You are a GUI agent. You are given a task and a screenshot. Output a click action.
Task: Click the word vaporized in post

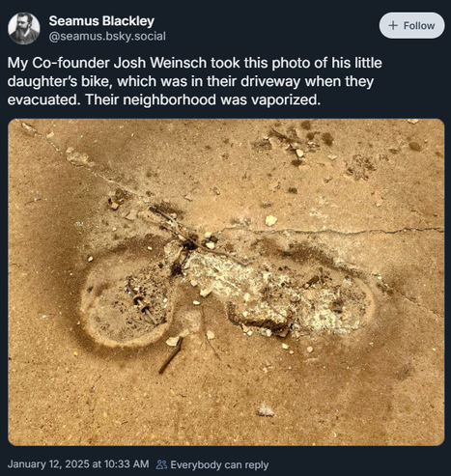click(286, 100)
